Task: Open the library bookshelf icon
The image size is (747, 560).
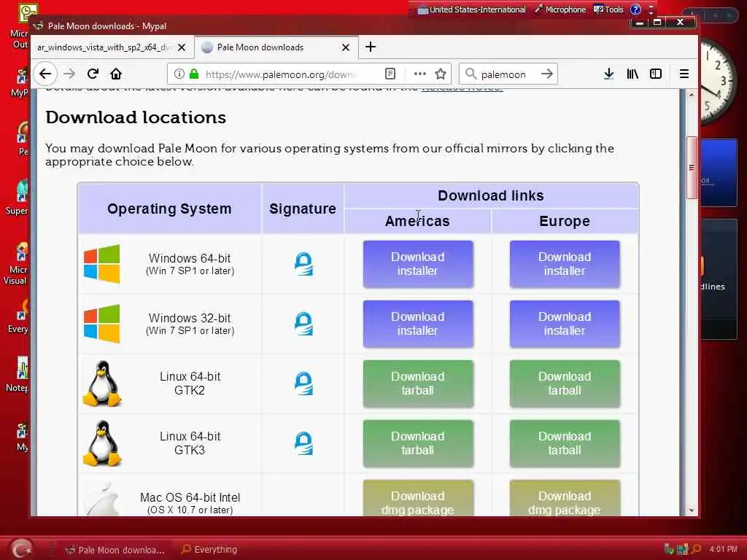Action: coord(632,74)
